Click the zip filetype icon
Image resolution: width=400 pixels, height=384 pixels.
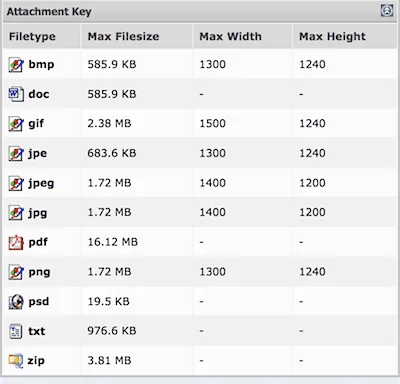(16, 361)
